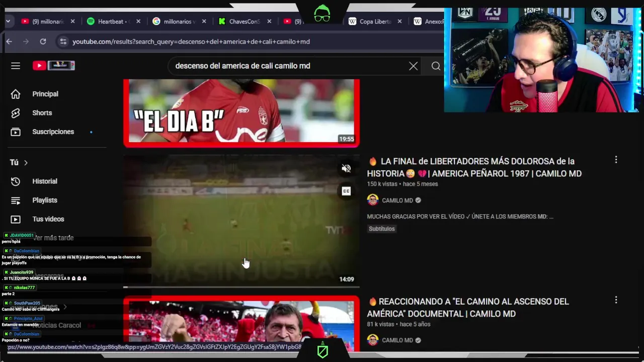Screen dimensions: 644x362
Task: Click the Shorts icon in the sidebar
Action: coord(16,113)
